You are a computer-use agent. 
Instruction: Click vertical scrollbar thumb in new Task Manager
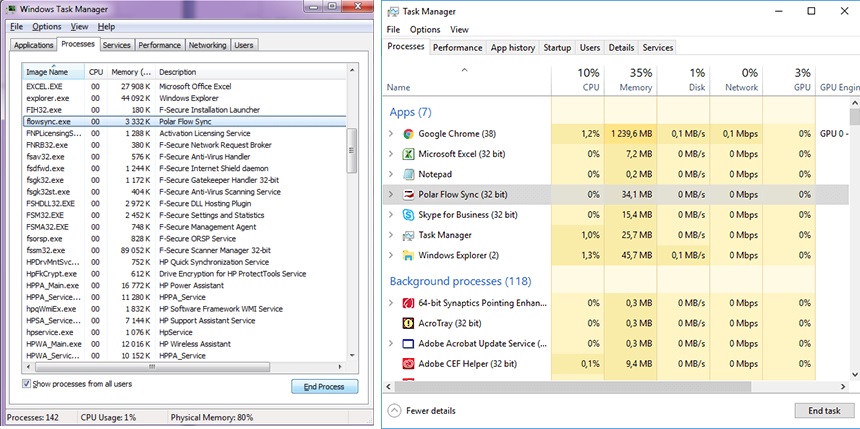pyautogui.click(x=855, y=117)
